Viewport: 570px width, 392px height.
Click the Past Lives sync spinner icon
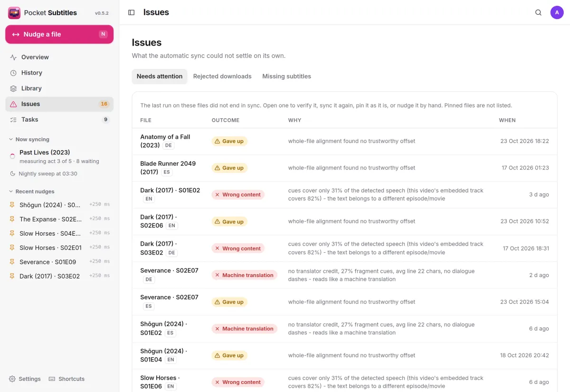(12, 156)
